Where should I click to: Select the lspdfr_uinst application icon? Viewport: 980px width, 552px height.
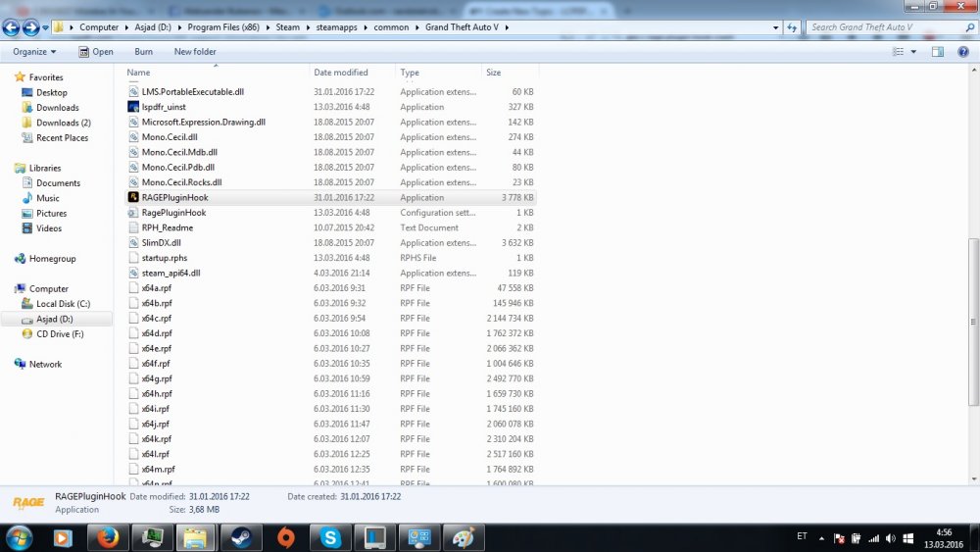click(133, 107)
